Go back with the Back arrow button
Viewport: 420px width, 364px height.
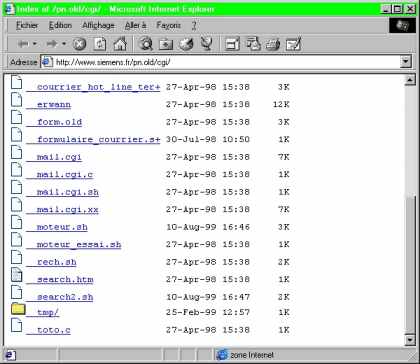pos(23,44)
